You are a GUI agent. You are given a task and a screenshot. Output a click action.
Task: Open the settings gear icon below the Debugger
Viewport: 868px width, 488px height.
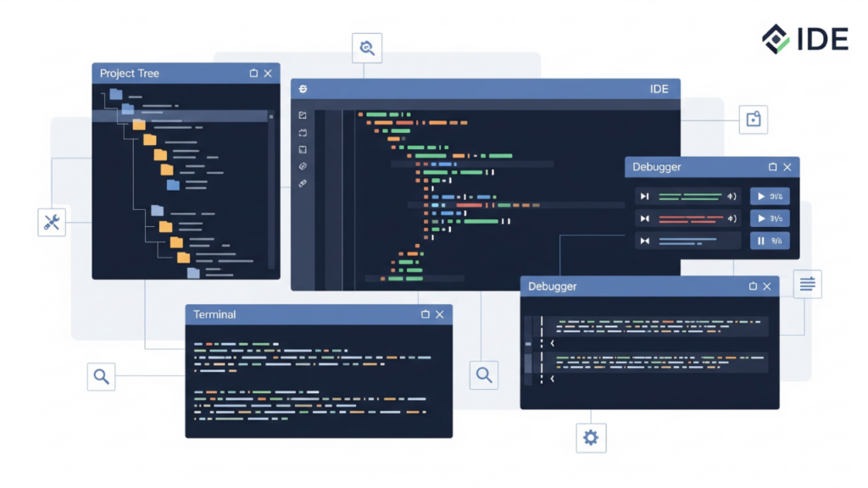[x=591, y=438]
